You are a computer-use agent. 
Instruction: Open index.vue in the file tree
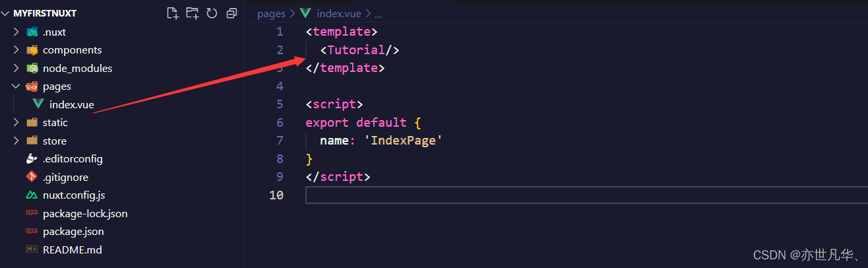(x=71, y=104)
